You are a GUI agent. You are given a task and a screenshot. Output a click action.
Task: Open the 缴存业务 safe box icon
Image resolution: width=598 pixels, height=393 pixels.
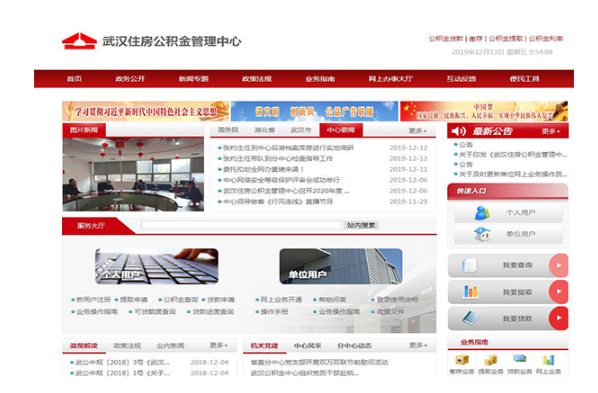click(x=462, y=359)
